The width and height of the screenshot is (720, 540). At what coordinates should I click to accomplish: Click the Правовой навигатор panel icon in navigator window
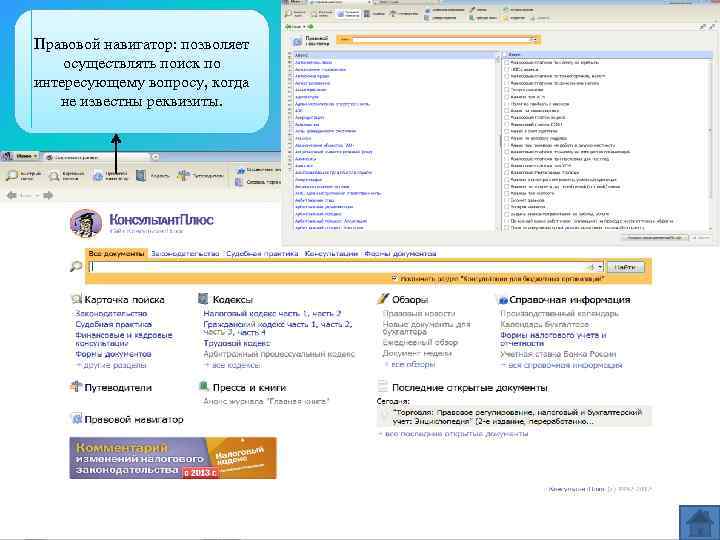pos(298,41)
